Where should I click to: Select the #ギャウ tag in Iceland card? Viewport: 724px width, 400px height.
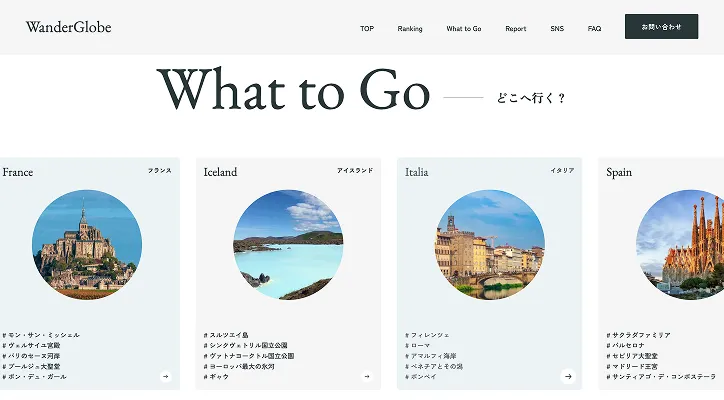coord(216,377)
